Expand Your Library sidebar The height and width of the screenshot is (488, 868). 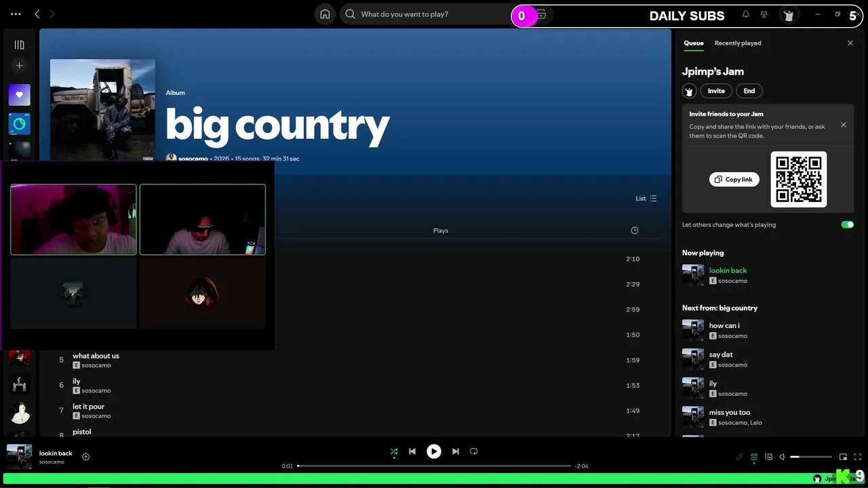pyautogui.click(x=19, y=45)
